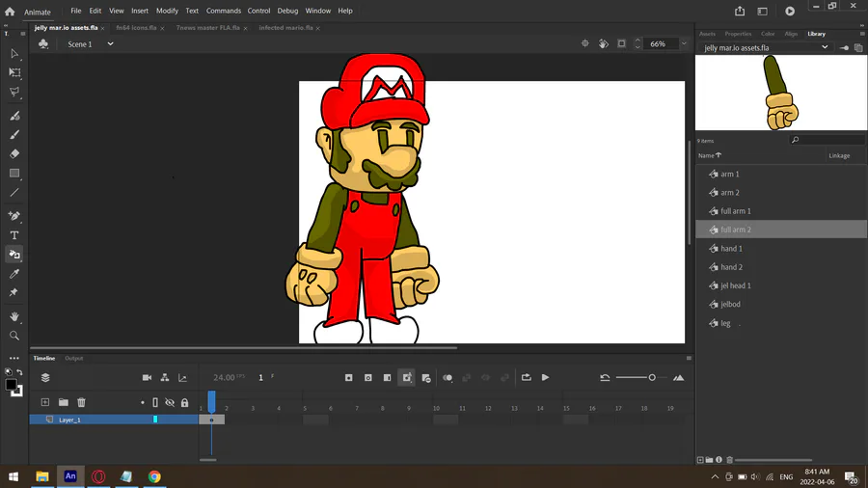Click the Center Stage icon
This screenshot has height=488, width=868.
click(585, 43)
